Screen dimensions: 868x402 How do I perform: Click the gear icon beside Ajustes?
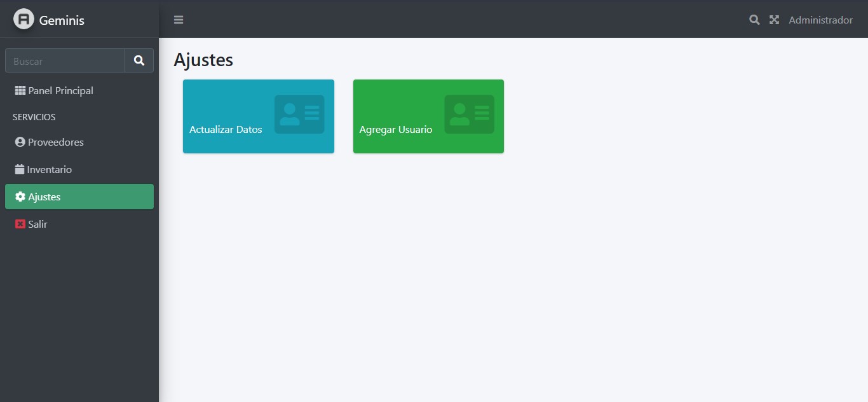[20, 197]
